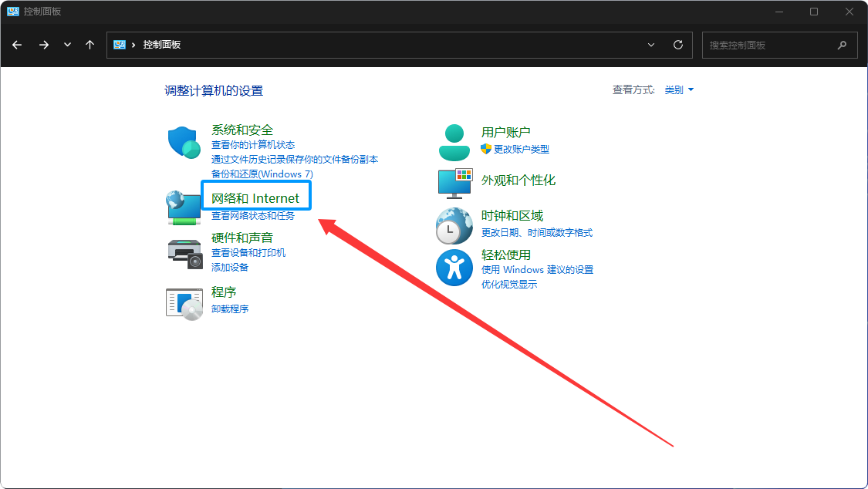Click the search magnifier icon
Screen dimensions: 868x489
pyautogui.click(x=842, y=45)
